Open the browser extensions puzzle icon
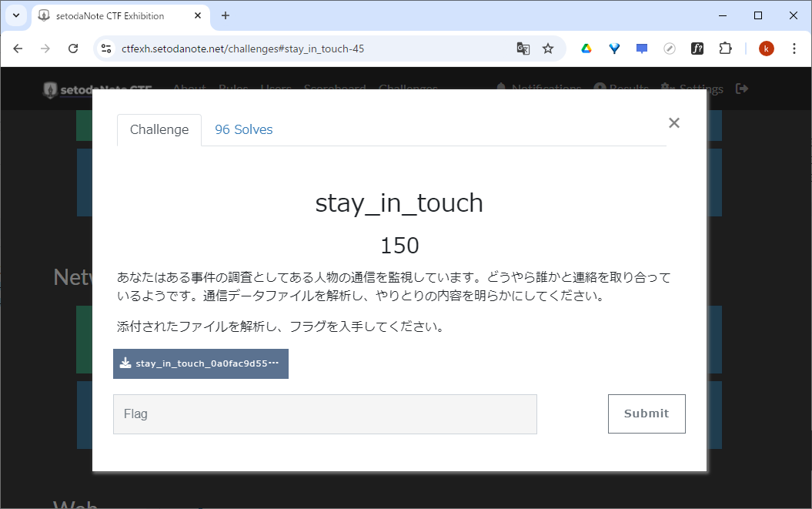This screenshot has height=509, width=812. 725,48
